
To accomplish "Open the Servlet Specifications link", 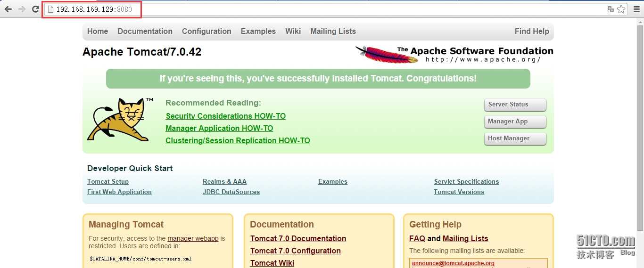I will [x=466, y=181].
